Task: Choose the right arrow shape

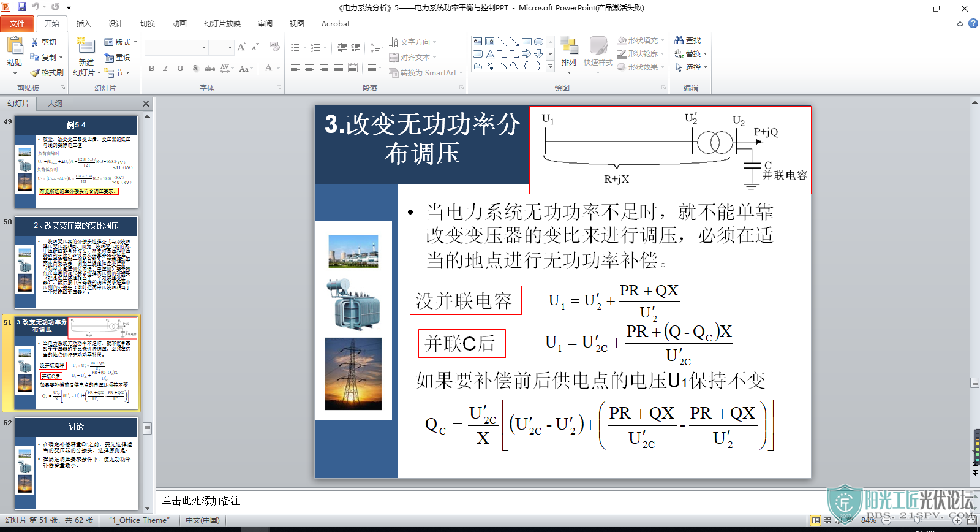Action: point(526,54)
